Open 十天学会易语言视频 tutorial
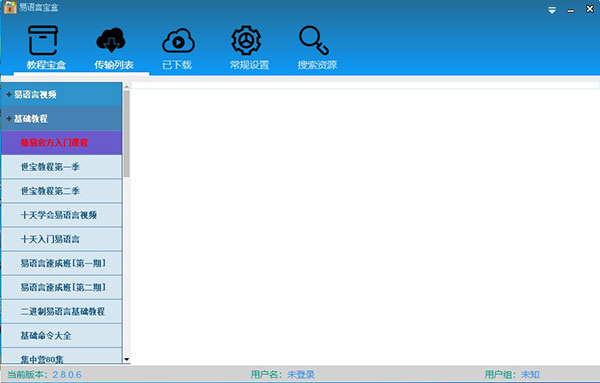 62,215
